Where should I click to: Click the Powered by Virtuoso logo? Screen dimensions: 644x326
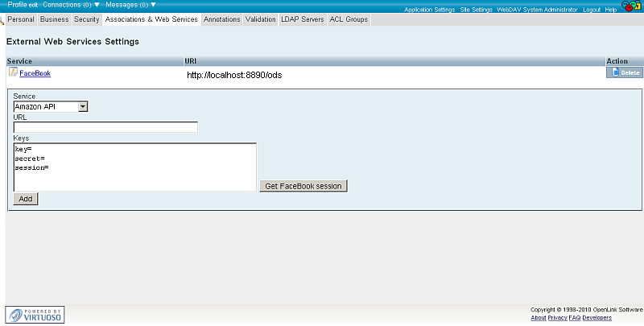pos(35,314)
